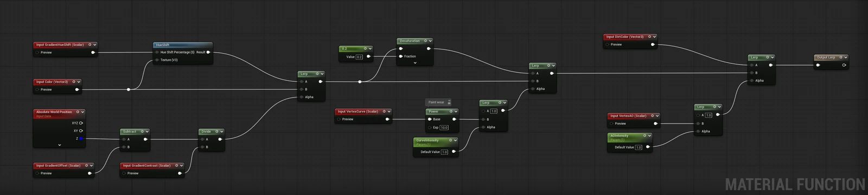Click the HueShift Result output pin
Viewport: 868px width, 195px height.
tap(208, 53)
